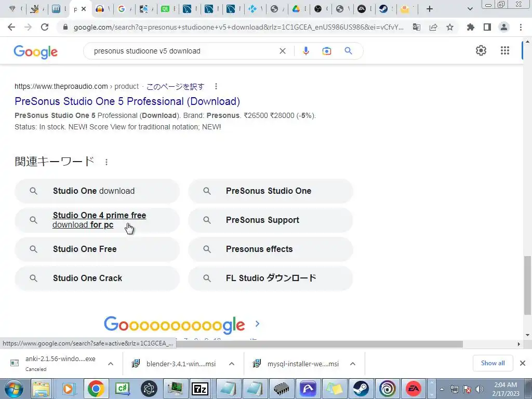Click このページを訳す translate link
Image resolution: width=532 pixels, height=399 pixels.
[x=175, y=87]
